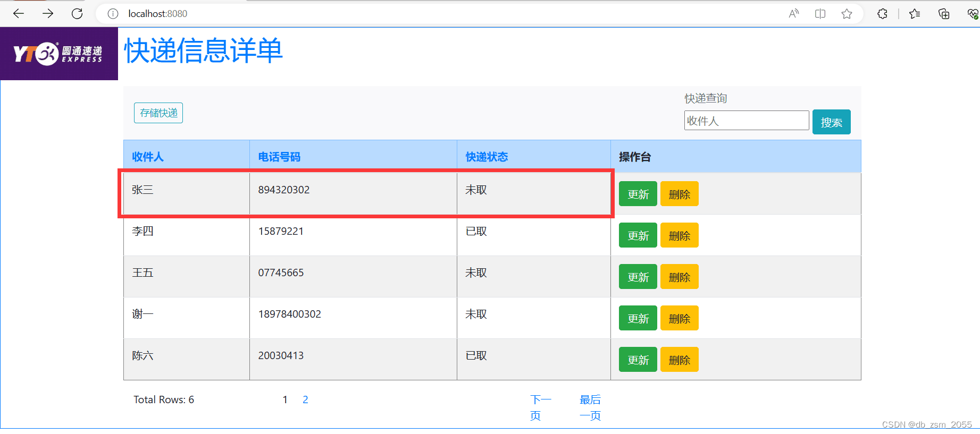
Task: Click 更新 button for 陈六
Action: coord(638,360)
